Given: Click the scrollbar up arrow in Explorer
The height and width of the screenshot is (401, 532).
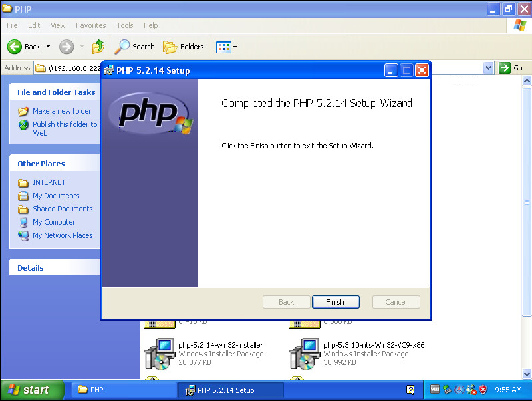Looking at the screenshot, I should click(x=527, y=80).
